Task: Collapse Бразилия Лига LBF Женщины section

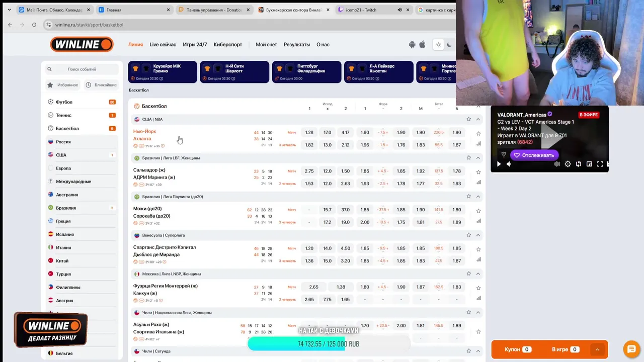Action: [x=478, y=158]
